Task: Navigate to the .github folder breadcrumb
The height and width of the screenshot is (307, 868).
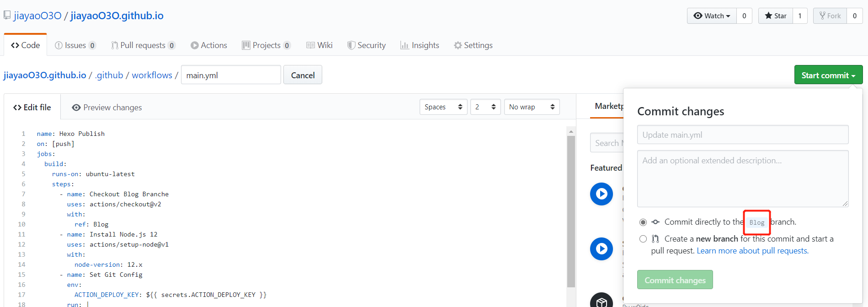Action: [x=109, y=75]
